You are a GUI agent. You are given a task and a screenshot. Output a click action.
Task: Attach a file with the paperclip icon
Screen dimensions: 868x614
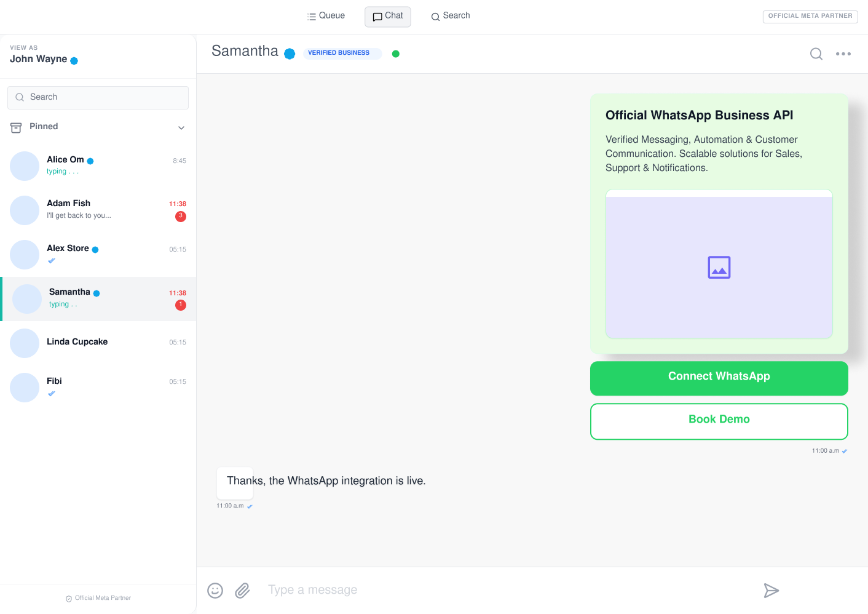click(242, 591)
